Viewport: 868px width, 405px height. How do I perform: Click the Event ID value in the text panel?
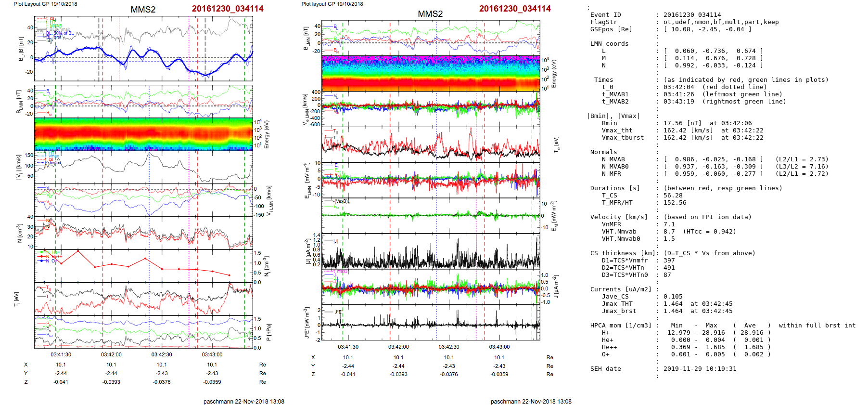click(x=692, y=15)
